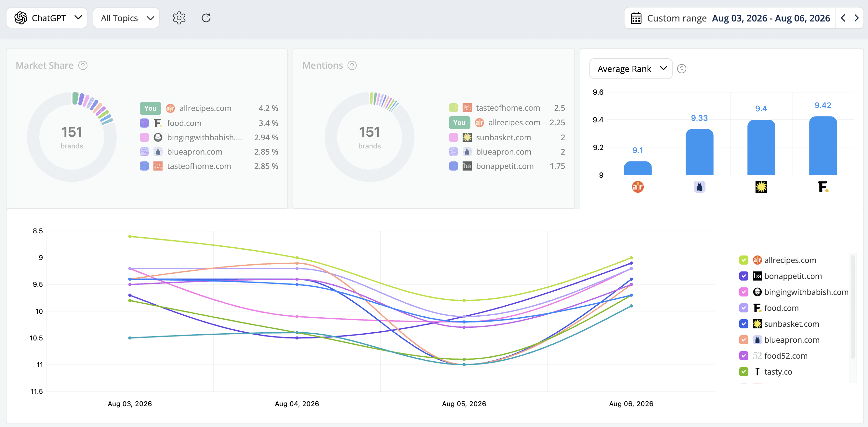868x427 pixels.
Task: Click sunbasket.com in Mentions list
Action: [x=504, y=138]
